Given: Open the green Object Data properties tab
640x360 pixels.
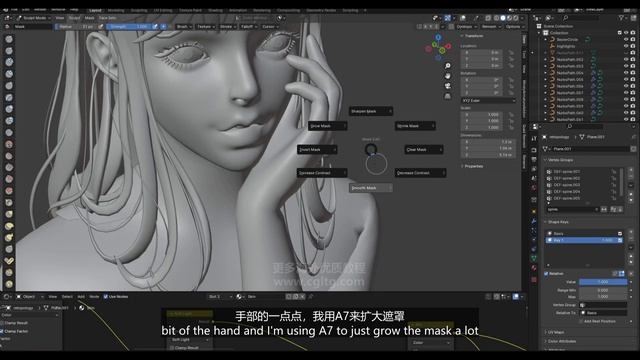Looking at the screenshot, I should click(x=534, y=259).
